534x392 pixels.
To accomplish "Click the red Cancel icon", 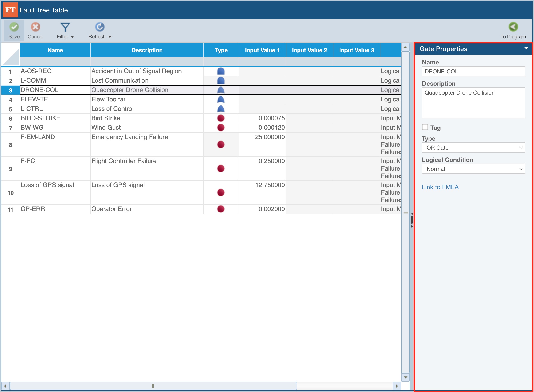I will point(35,27).
